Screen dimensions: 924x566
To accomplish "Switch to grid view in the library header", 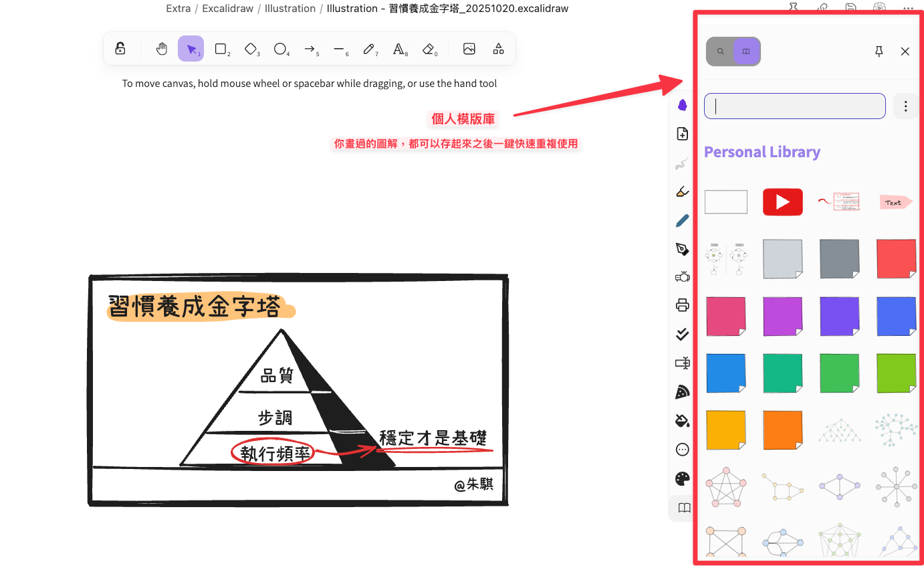I will point(746,51).
